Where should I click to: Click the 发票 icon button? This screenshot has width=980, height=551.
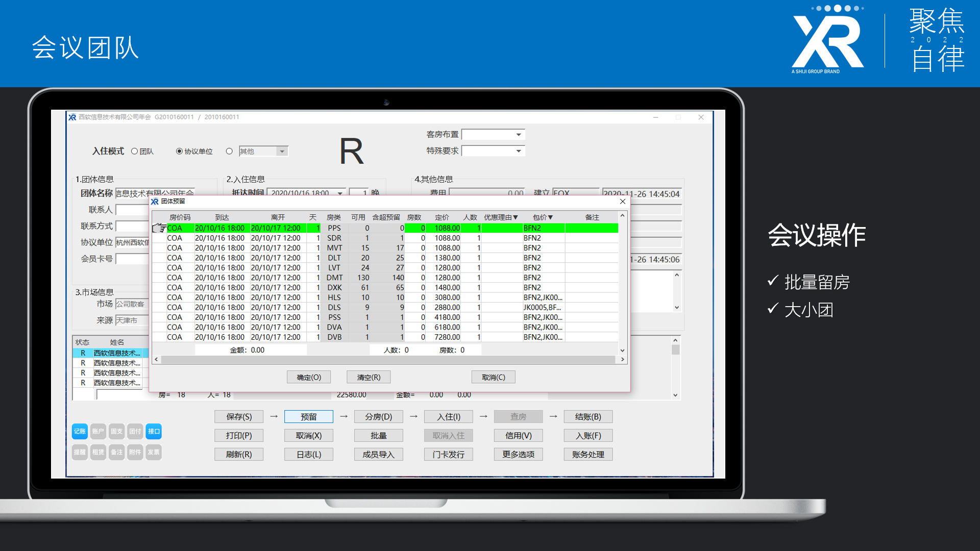[154, 452]
